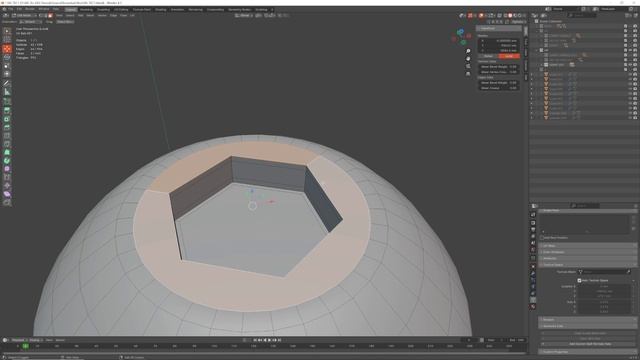The width and height of the screenshot is (640, 360).
Task: Click the pan view hand icon
Action: 468,59
